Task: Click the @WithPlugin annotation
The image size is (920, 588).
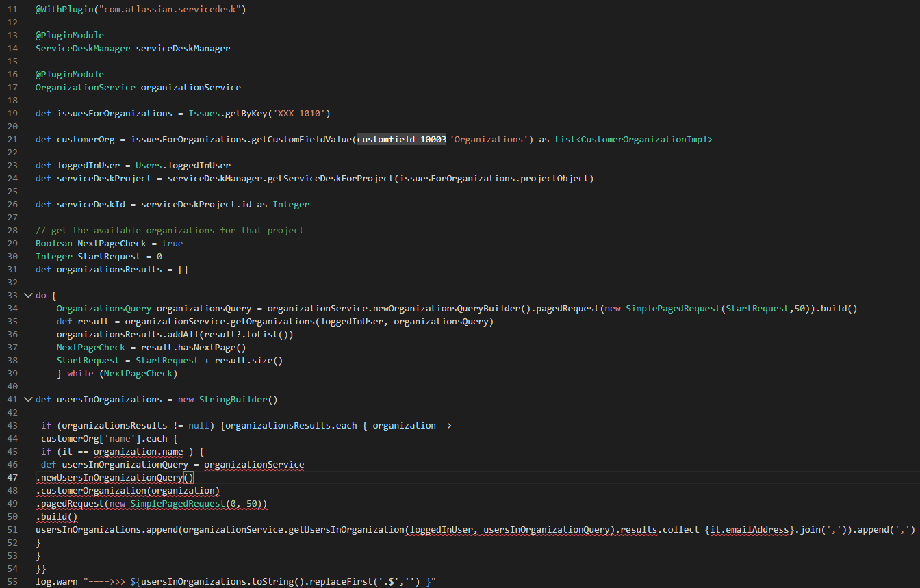Action: pyautogui.click(x=64, y=9)
